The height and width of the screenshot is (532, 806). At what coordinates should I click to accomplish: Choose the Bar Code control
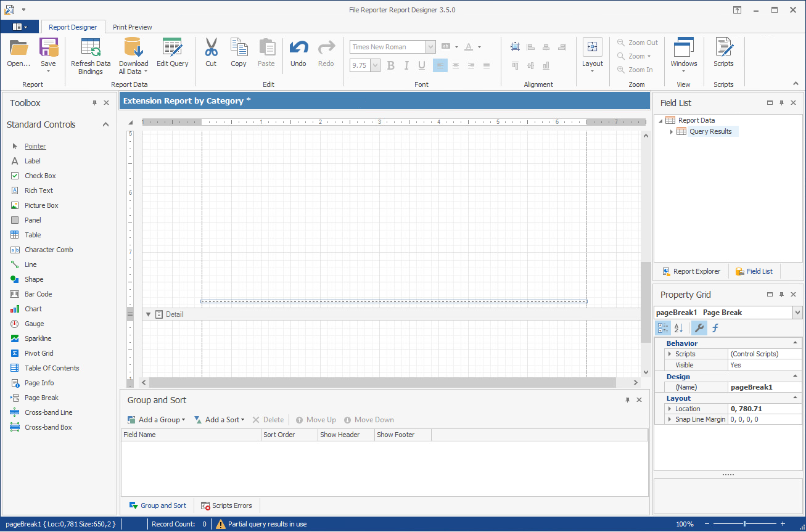[x=37, y=293]
